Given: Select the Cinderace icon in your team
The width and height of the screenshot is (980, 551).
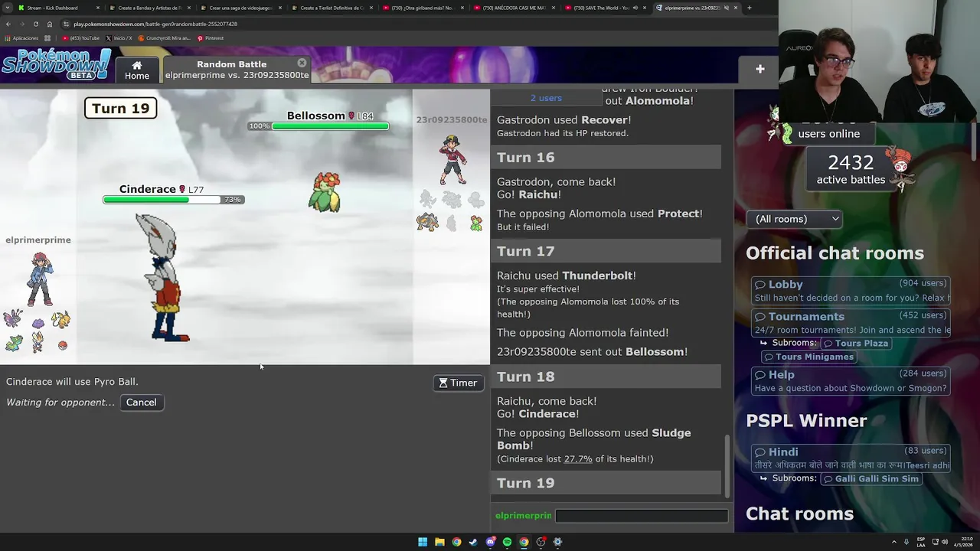Looking at the screenshot, I should click(38, 343).
